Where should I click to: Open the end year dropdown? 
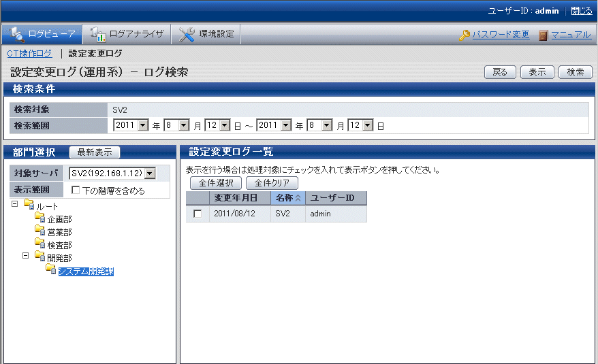274,125
